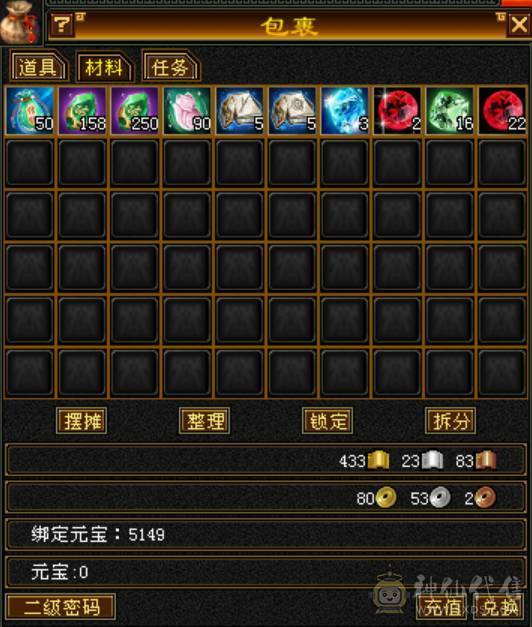Select the blue pouch item with count 50
Image resolution: width=532 pixels, height=627 pixels.
pyautogui.click(x=30, y=111)
